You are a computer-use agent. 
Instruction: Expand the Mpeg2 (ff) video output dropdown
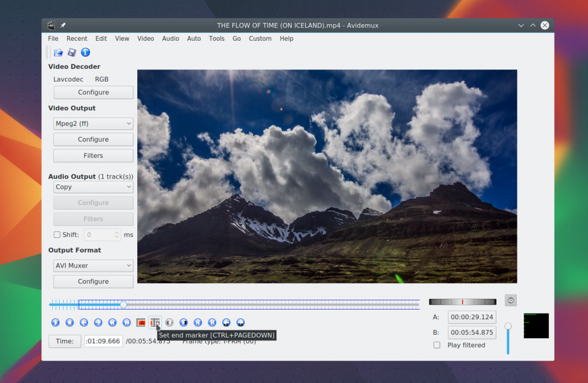click(93, 123)
